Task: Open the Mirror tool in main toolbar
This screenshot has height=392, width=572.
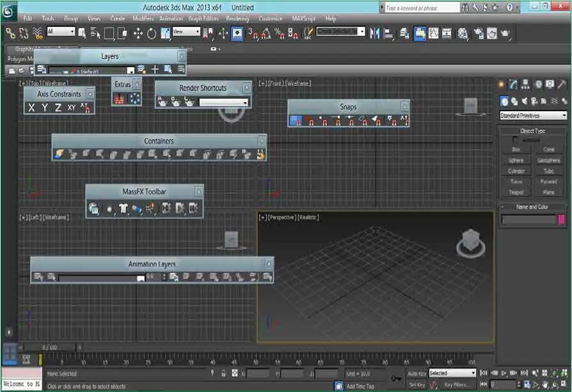Action: (374, 33)
